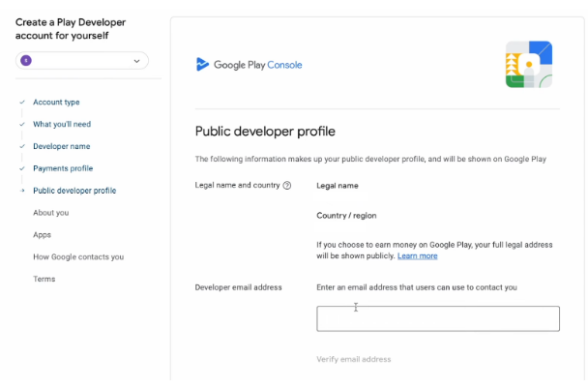Open the Payments profile step

click(x=63, y=168)
